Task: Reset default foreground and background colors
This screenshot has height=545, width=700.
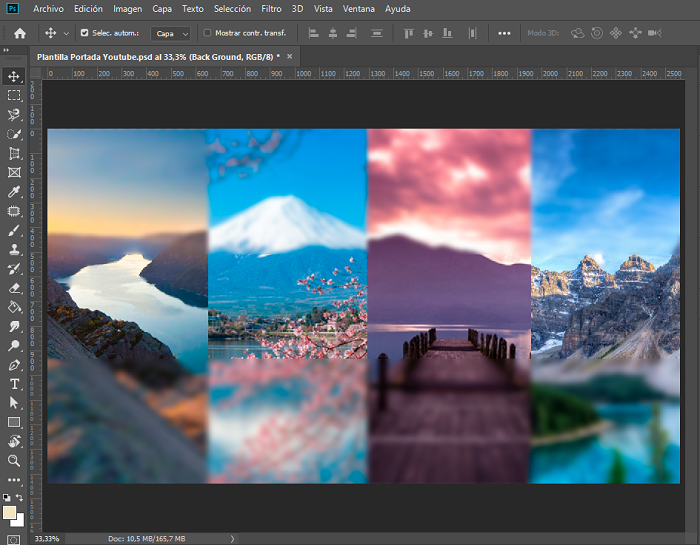Action: click(x=6, y=497)
